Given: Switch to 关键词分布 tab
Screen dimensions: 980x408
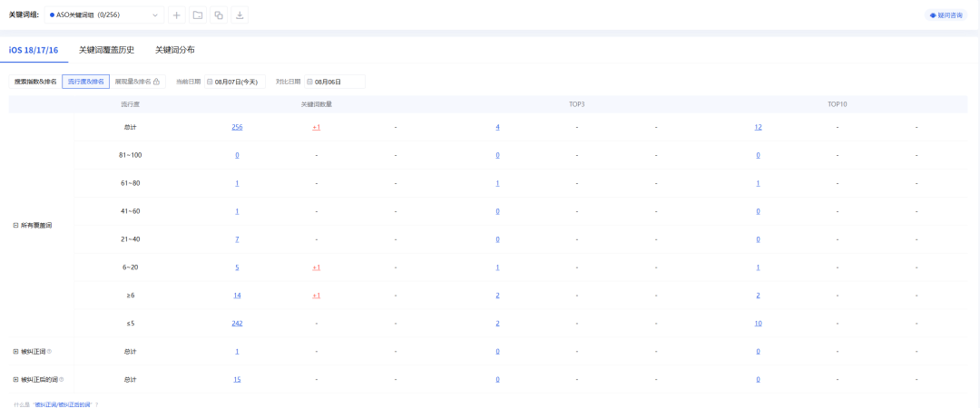Looking at the screenshot, I should coord(174,50).
